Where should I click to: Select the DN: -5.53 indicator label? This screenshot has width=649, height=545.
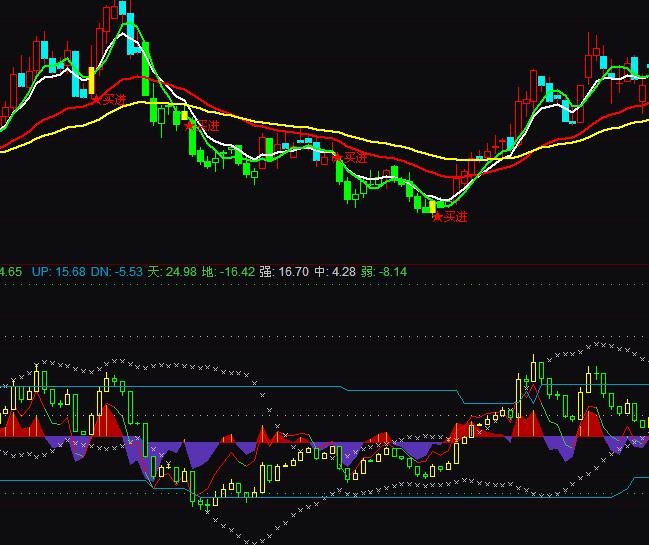point(116,271)
